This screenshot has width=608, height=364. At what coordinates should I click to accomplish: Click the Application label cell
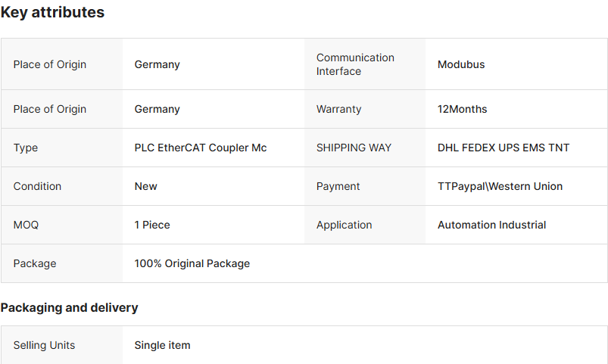345,225
